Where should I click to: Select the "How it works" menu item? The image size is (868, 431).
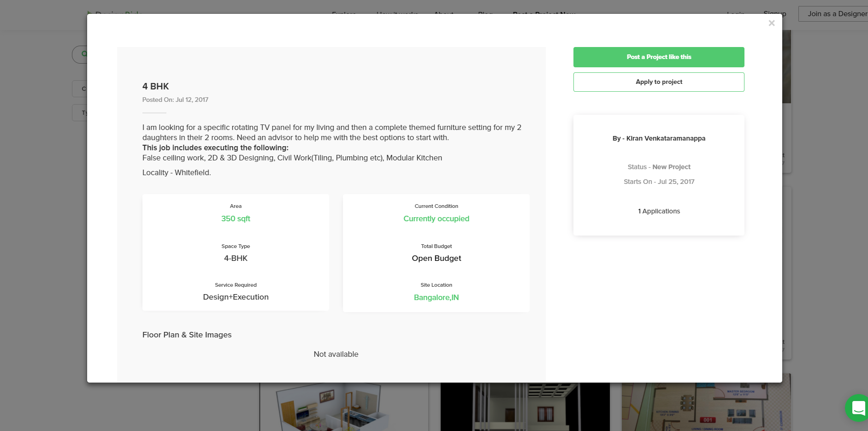pos(397,14)
